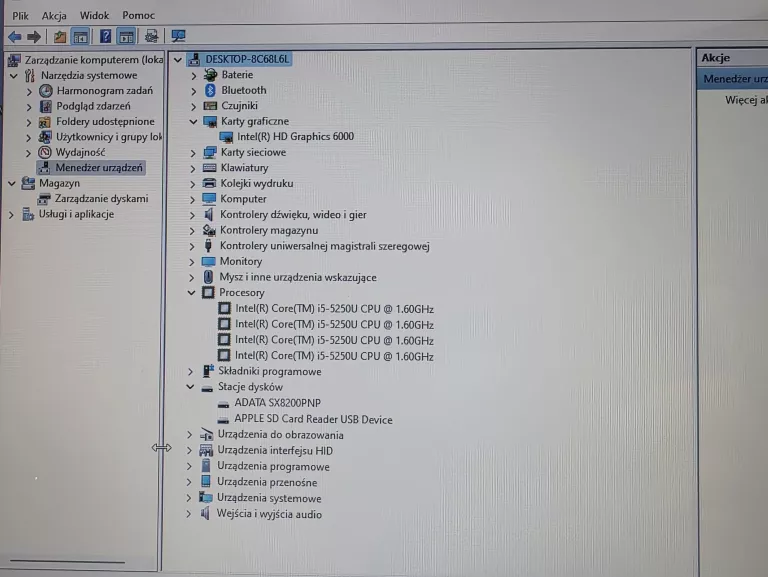Click Więcej akcji in the Akcje pane
Image resolution: width=768 pixels, height=577 pixels.
pos(746,100)
